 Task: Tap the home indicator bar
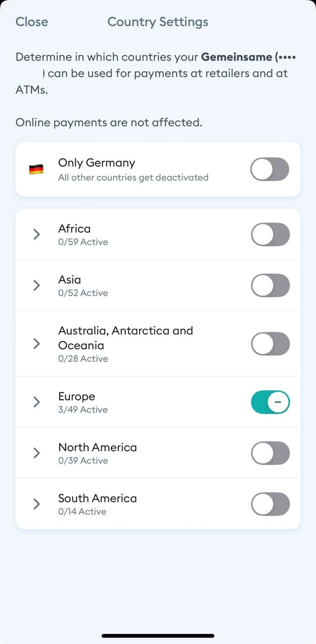(158, 635)
